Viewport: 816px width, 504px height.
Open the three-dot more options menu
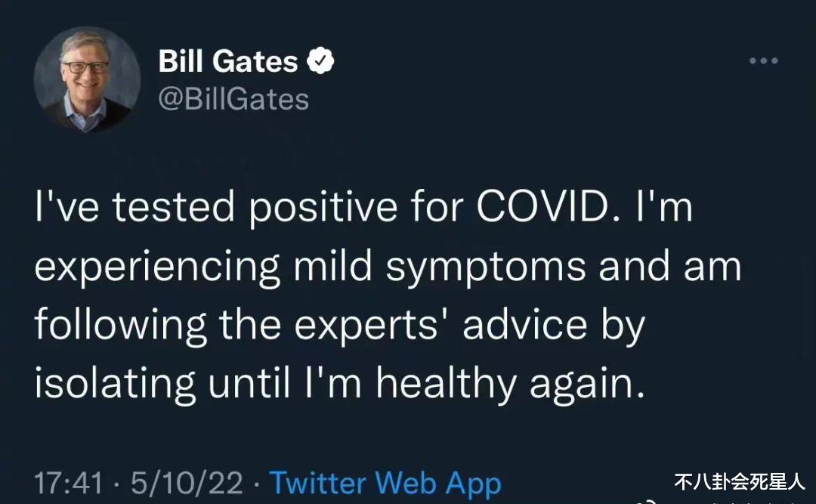coord(763,61)
